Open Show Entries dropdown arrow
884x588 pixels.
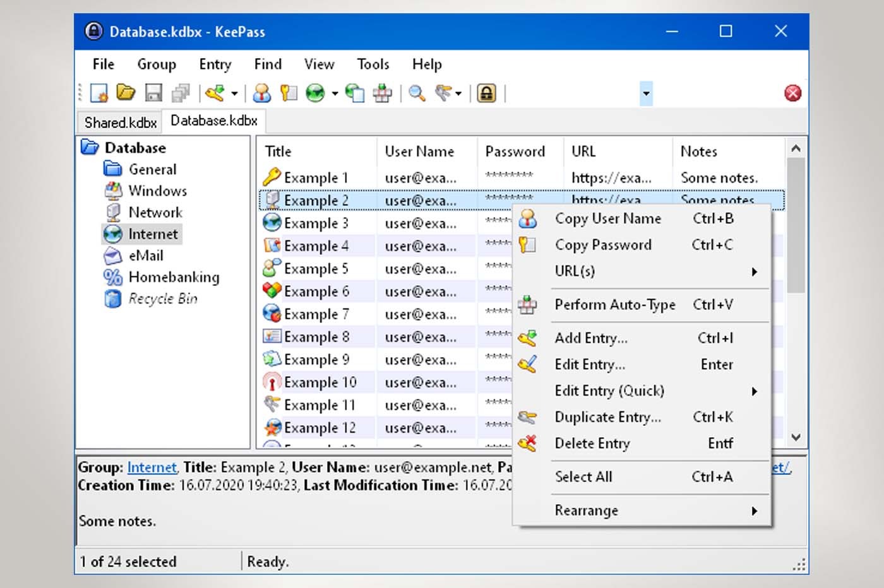458,94
